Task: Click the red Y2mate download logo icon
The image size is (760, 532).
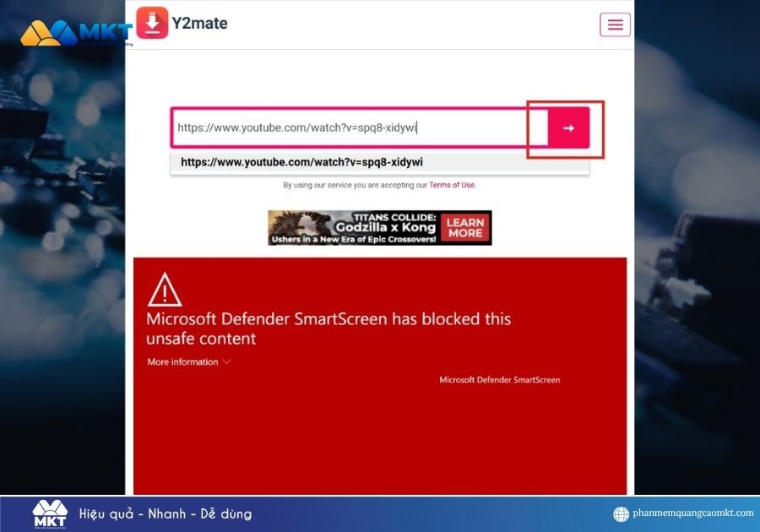Action: (152, 23)
